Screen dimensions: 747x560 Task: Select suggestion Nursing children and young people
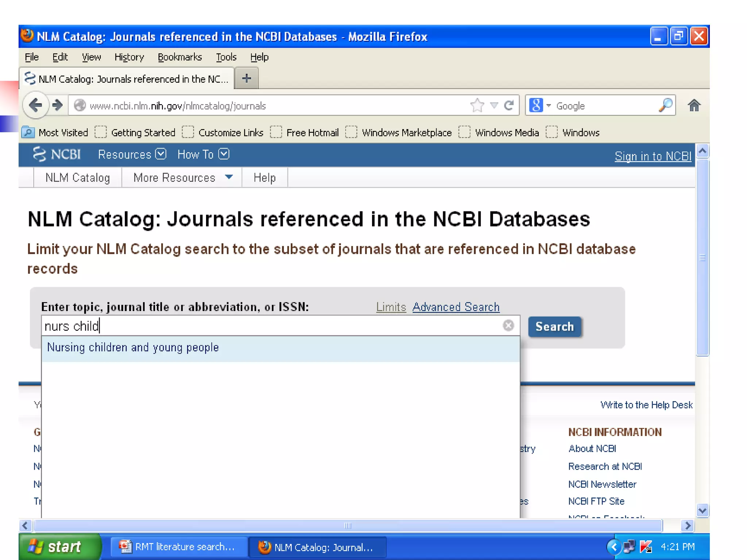pos(133,347)
